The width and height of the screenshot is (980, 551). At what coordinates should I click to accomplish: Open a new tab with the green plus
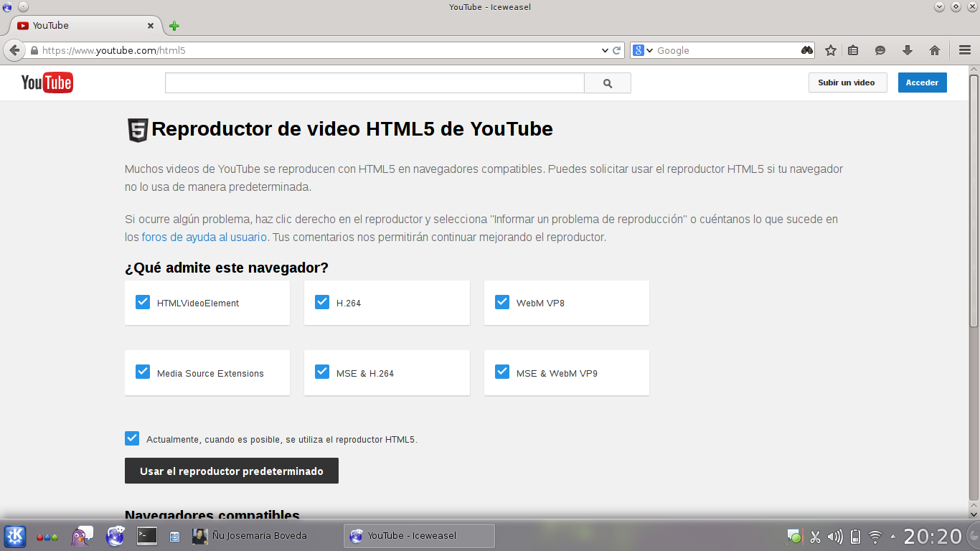[x=174, y=26]
